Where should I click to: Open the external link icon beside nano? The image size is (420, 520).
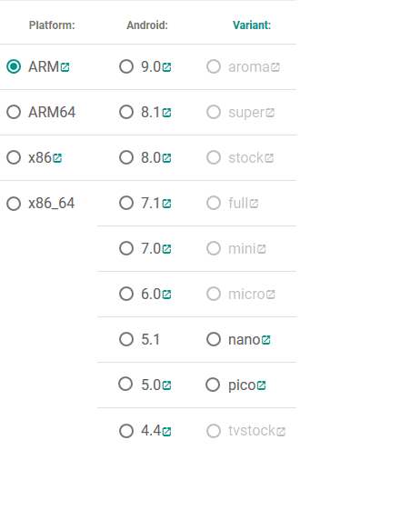click(x=266, y=340)
